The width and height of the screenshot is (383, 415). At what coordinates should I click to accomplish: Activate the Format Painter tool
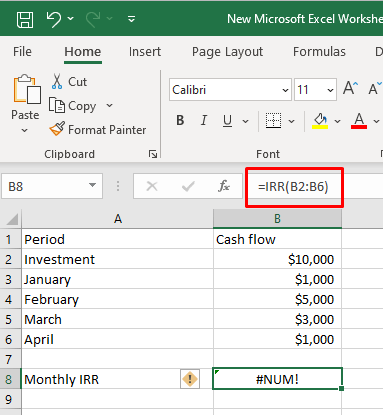coord(98,130)
